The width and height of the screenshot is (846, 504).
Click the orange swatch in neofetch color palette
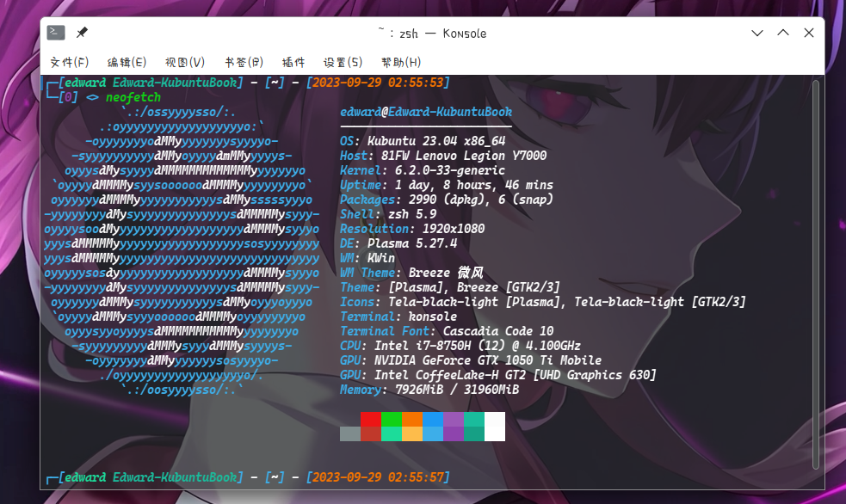[411, 427]
